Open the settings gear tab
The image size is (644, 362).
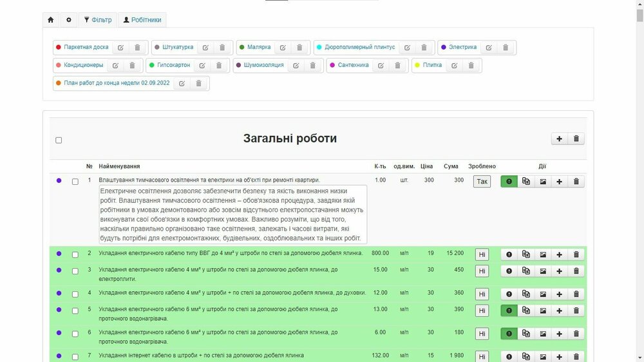coord(69,20)
